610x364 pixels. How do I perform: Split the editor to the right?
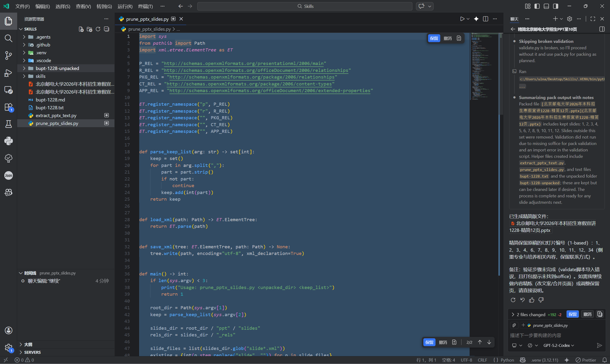point(486,19)
